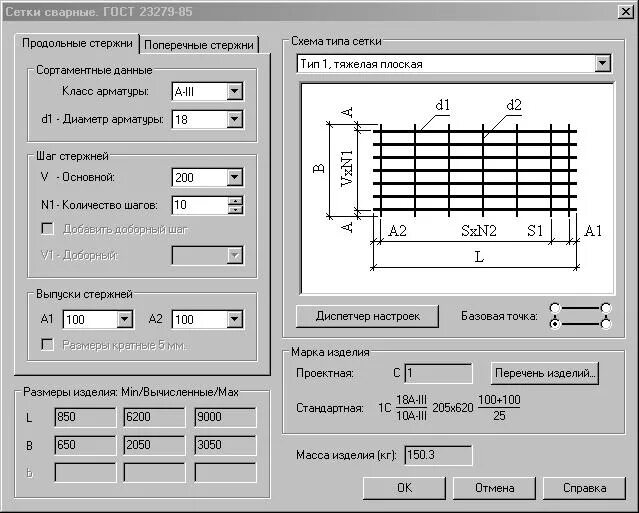Select the top-left base point radio
The width and height of the screenshot is (639, 513).
tap(555, 308)
